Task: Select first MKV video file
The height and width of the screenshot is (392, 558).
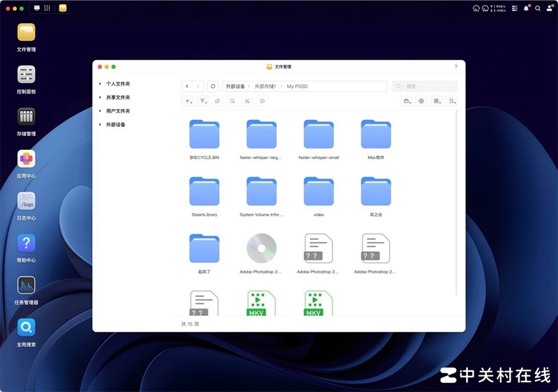Action: (261, 303)
